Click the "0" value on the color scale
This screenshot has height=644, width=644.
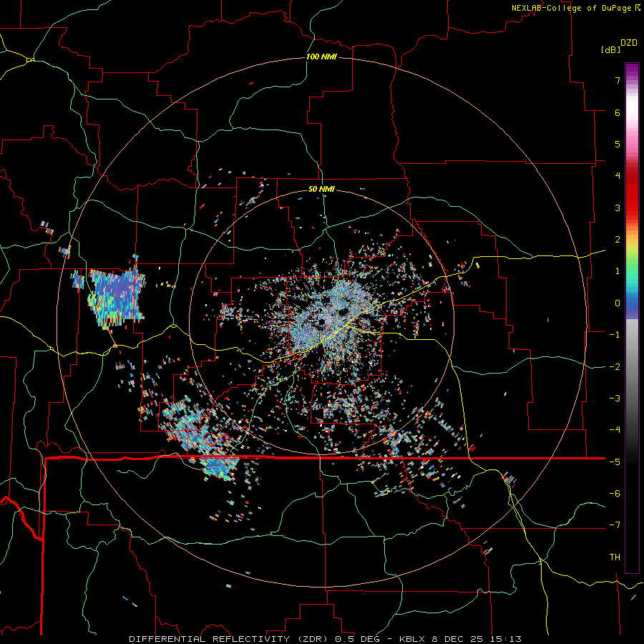coord(618,303)
